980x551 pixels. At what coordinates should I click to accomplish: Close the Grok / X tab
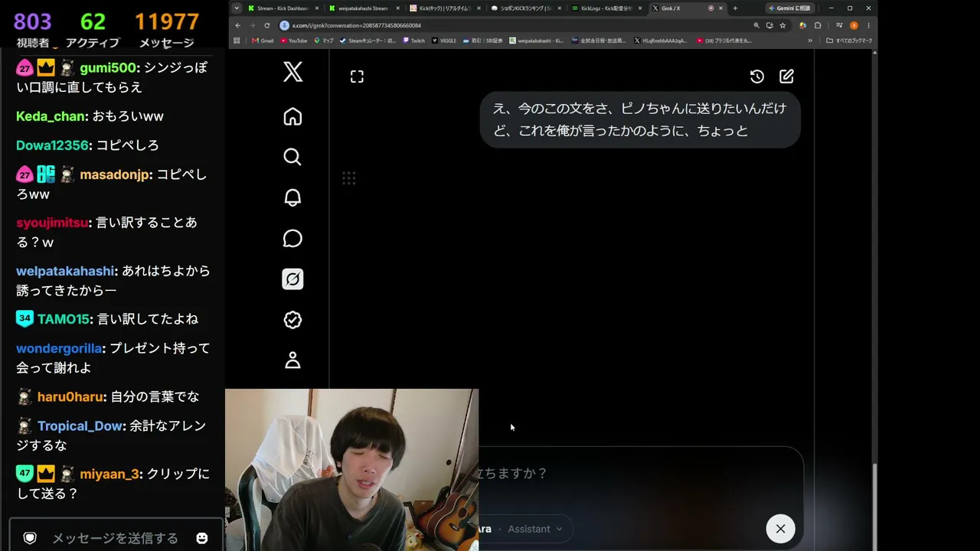(x=720, y=8)
